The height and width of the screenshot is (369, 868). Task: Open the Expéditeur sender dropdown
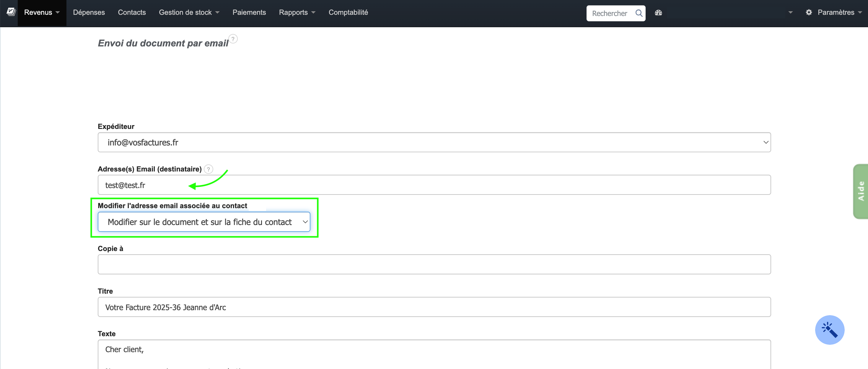pos(434,142)
